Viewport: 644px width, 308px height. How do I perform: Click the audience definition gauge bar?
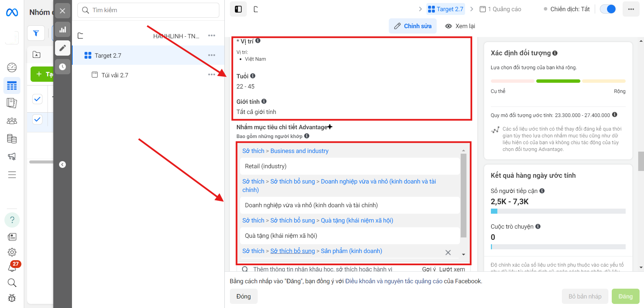558,81
